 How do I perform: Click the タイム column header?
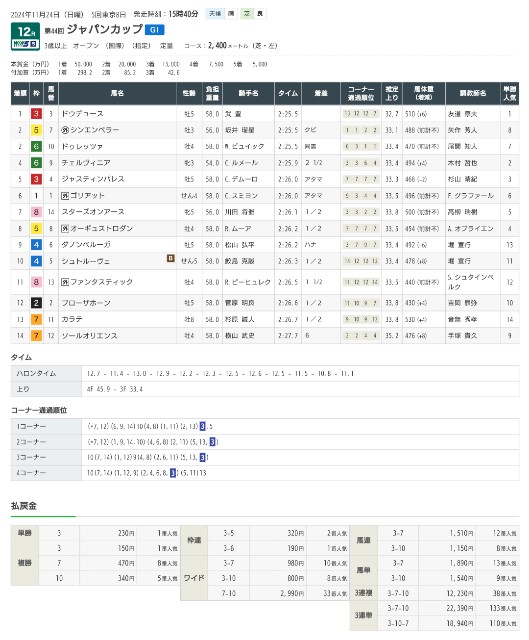[288, 93]
